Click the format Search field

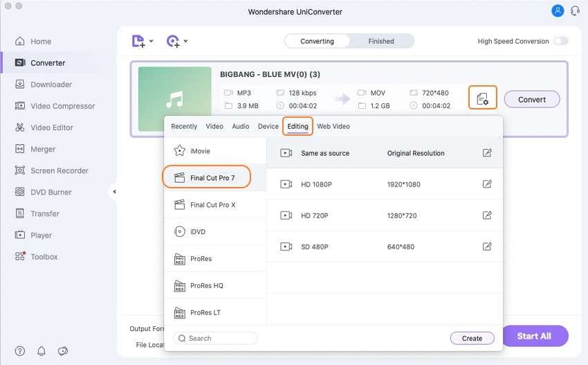(x=216, y=338)
